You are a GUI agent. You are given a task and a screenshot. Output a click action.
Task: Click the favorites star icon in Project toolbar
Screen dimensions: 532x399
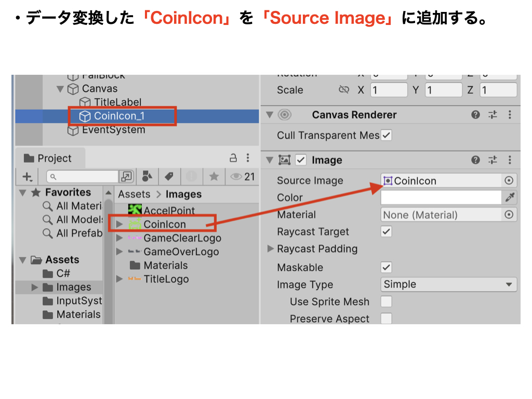[214, 177]
